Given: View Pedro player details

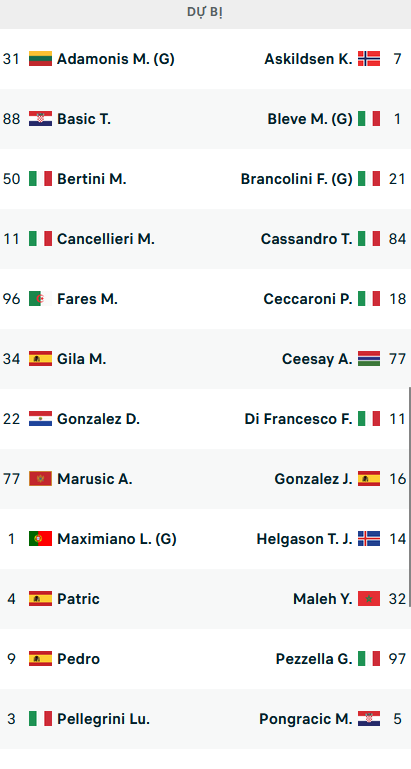Looking at the screenshot, I should pyautogui.click(x=78, y=659).
